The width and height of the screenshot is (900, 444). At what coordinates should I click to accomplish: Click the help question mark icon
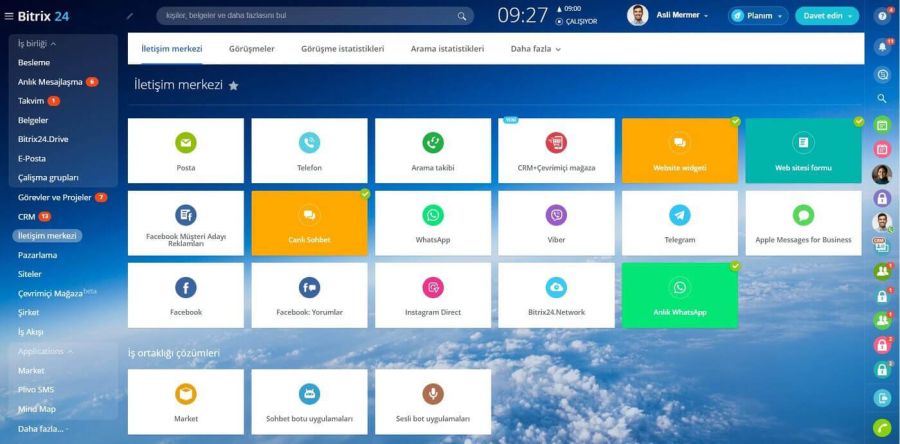click(882, 15)
